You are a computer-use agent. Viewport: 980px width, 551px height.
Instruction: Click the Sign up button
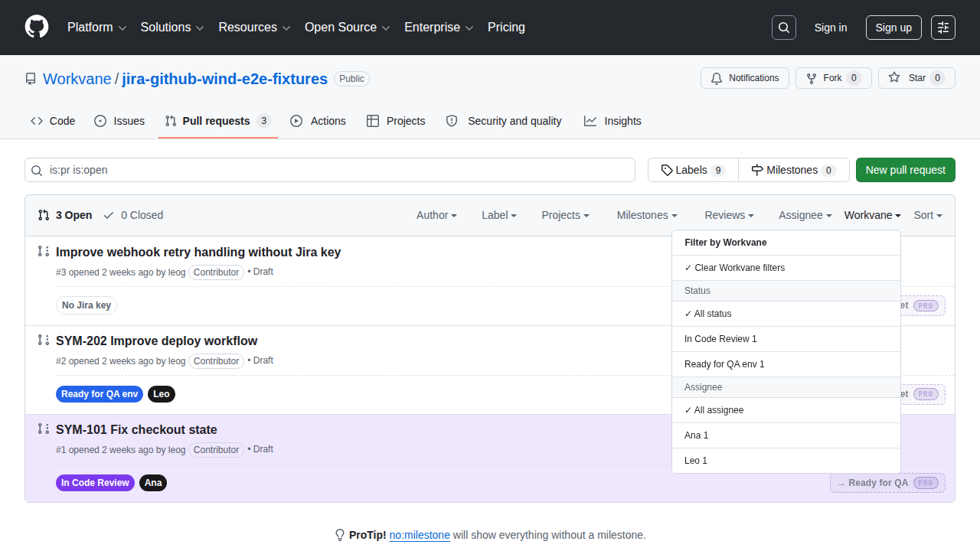[893, 28]
